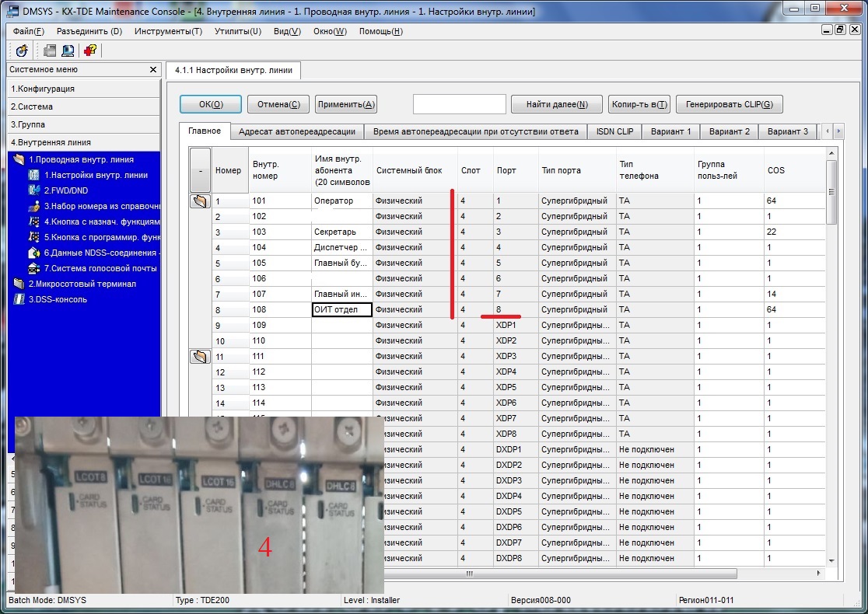Screen dimensions: 868x614
Task: Click the gray server-unit toolbar icon
Action: [49, 51]
